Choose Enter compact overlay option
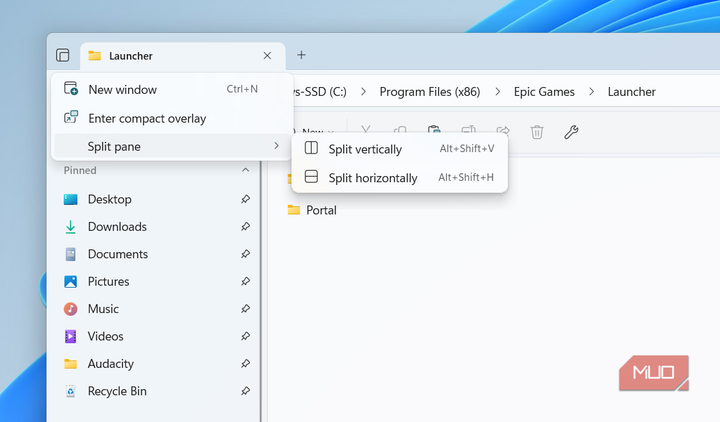The height and width of the screenshot is (422, 720). point(172,118)
